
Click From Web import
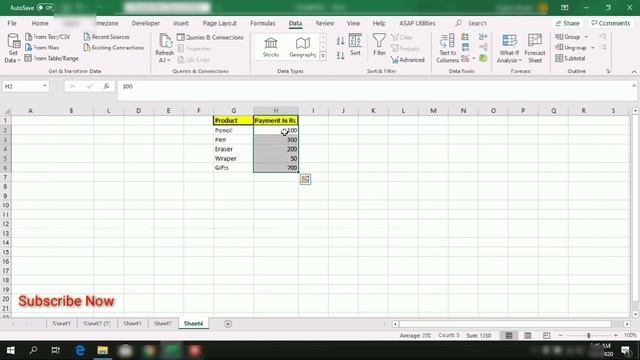[42, 48]
